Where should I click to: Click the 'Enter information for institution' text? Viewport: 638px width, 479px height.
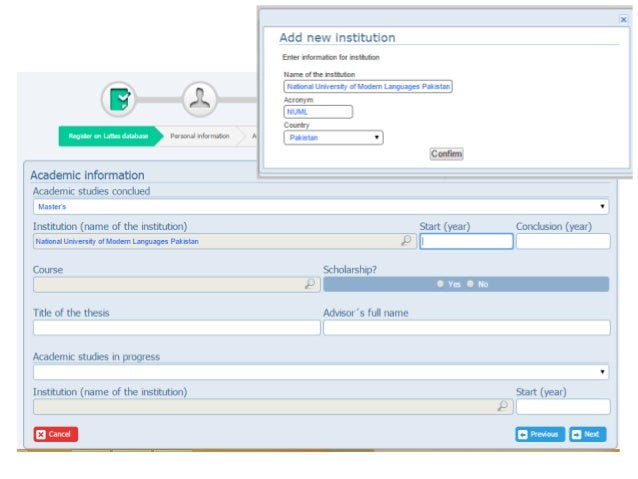[x=331, y=57]
